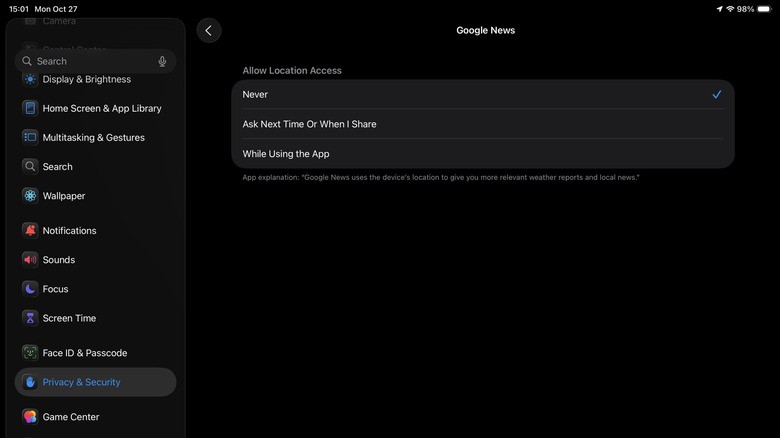Tap the microphone dictation icon in search

pyautogui.click(x=162, y=61)
